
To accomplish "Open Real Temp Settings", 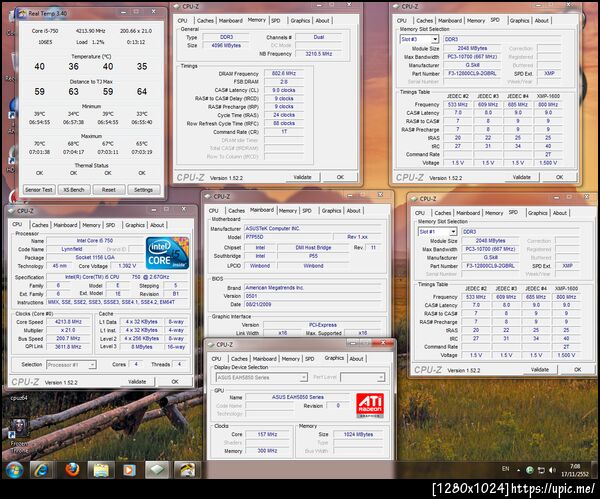I will [x=143, y=190].
